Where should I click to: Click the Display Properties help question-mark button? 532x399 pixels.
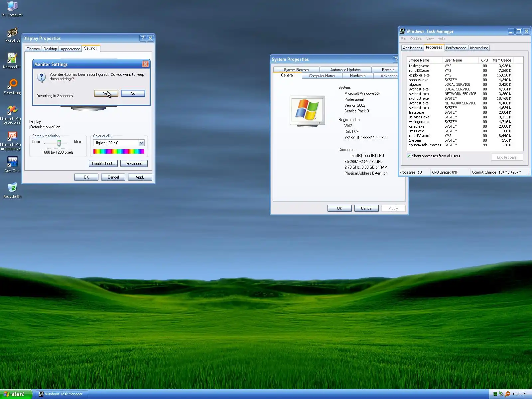click(x=143, y=38)
